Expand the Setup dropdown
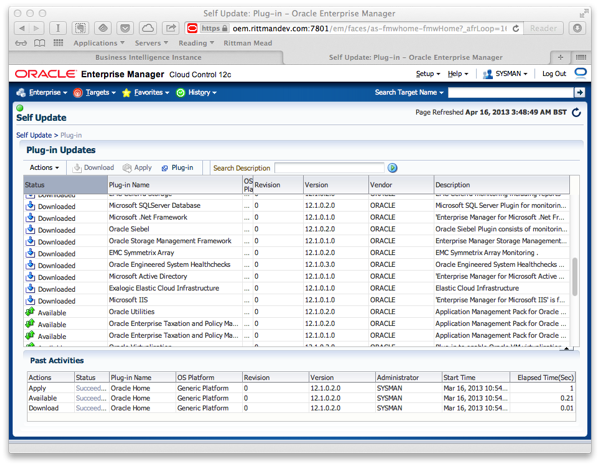This screenshot has width=600, height=466. click(x=428, y=73)
